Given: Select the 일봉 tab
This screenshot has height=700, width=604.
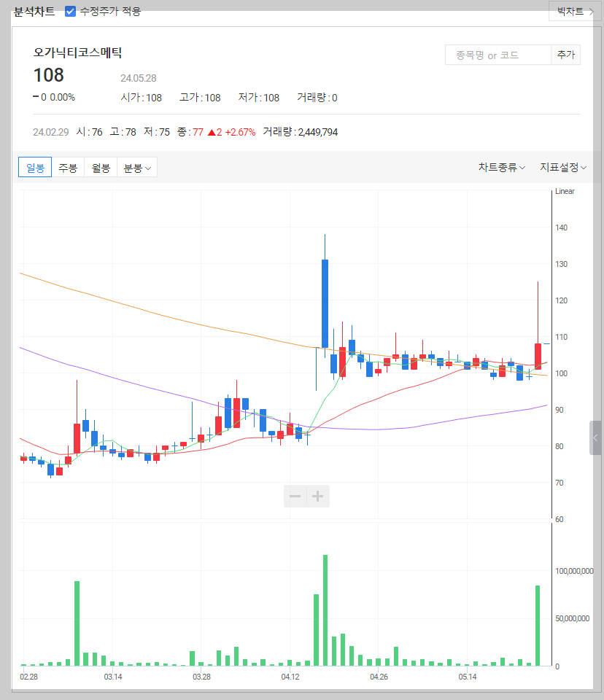Looking at the screenshot, I should click(35, 168).
